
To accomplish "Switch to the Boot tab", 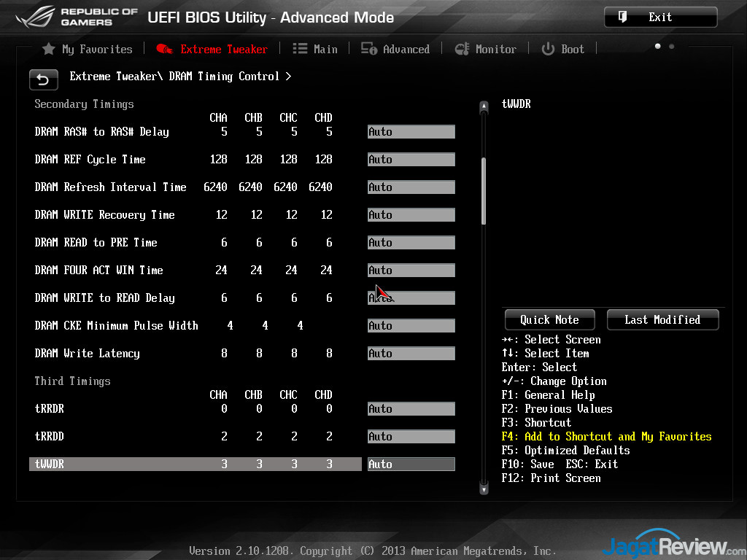I will point(572,49).
